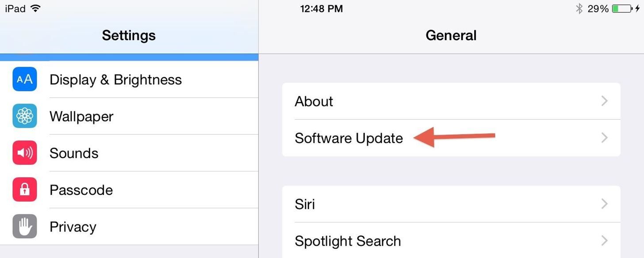Expand the About settings row
Image resolution: width=644 pixels, height=258 pixels.
[x=604, y=101]
